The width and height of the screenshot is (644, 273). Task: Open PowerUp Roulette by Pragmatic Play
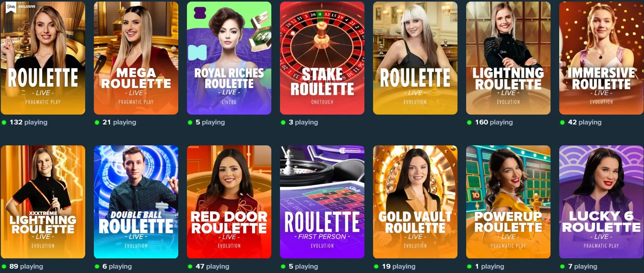(508, 202)
